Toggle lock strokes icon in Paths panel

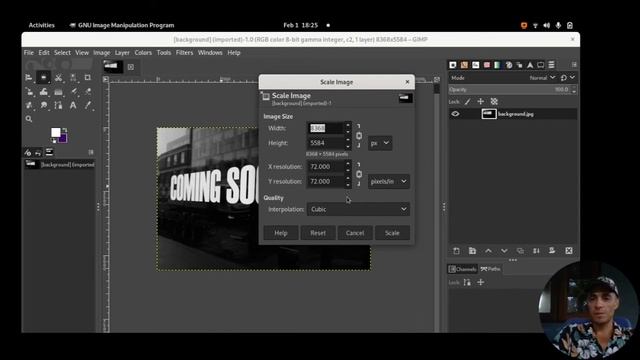coord(467,282)
